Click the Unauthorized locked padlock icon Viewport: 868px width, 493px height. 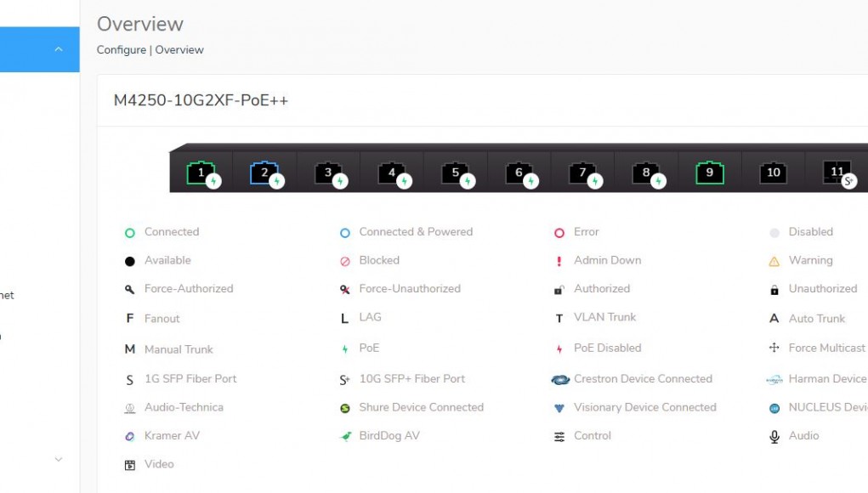tap(774, 289)
